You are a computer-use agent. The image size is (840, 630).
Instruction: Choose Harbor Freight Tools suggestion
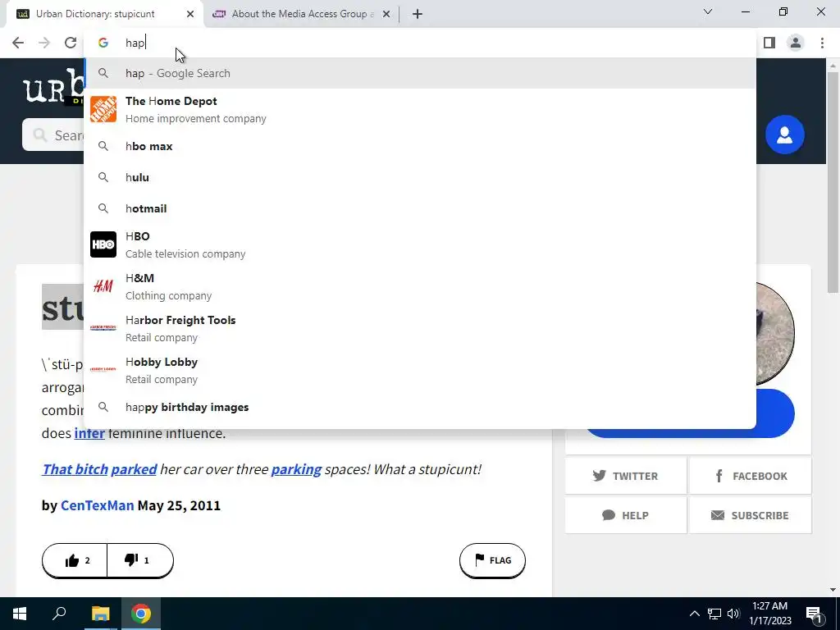point(420,328)
